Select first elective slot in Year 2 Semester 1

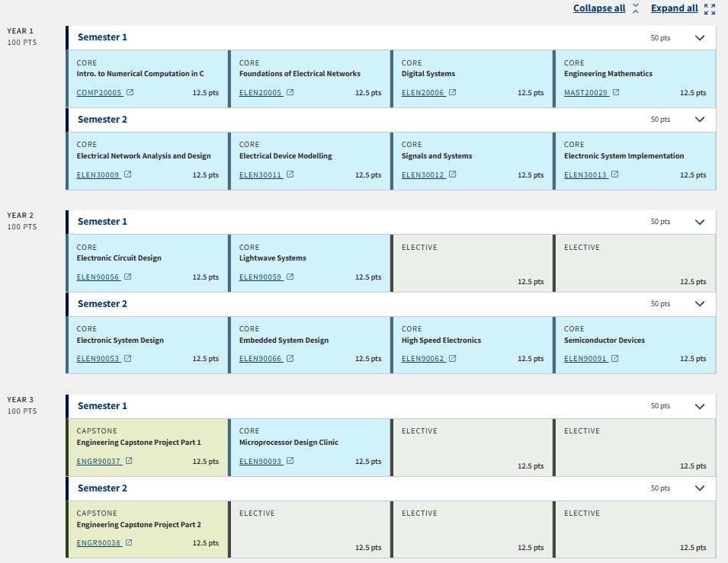pyautogui.click(x=472, y=263)
